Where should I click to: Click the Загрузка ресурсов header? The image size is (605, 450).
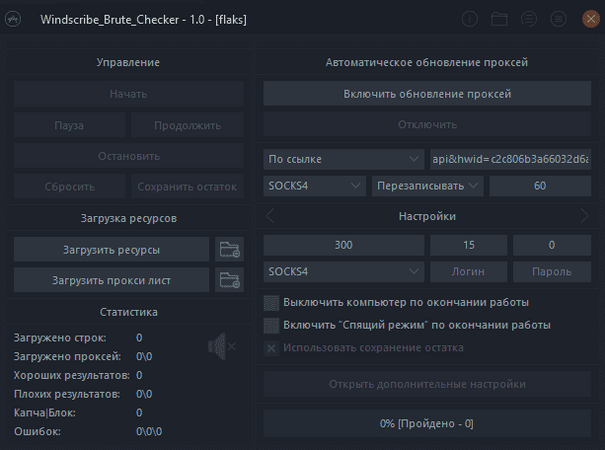(128, 218)
